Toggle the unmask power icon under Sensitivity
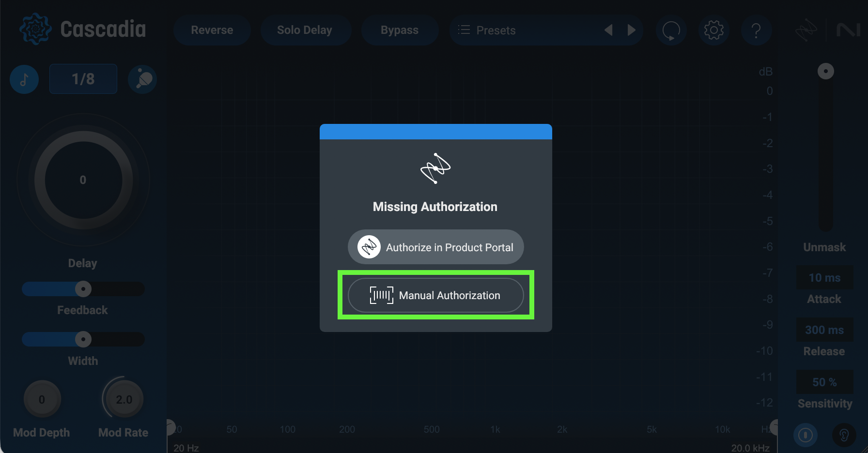The height and width of the screenshot is (453, 868). point(806,435)
